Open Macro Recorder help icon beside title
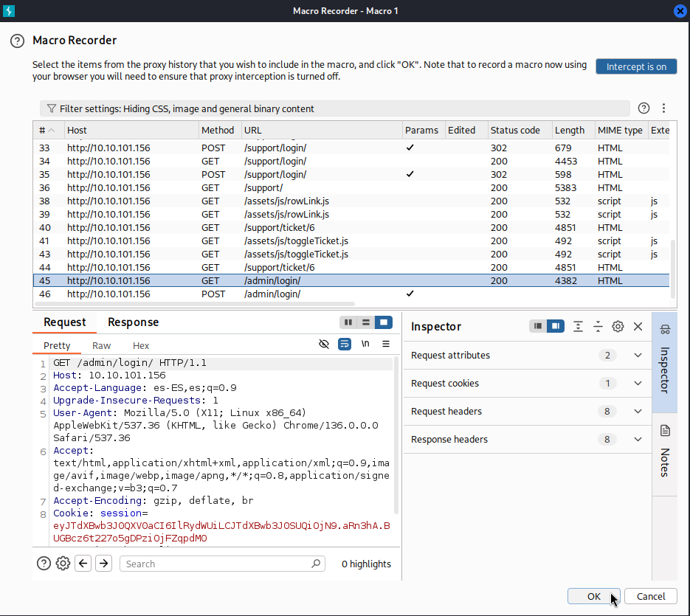Image resolution: width=690 pixels, height=616 pixels. click(x=17, y=41)
